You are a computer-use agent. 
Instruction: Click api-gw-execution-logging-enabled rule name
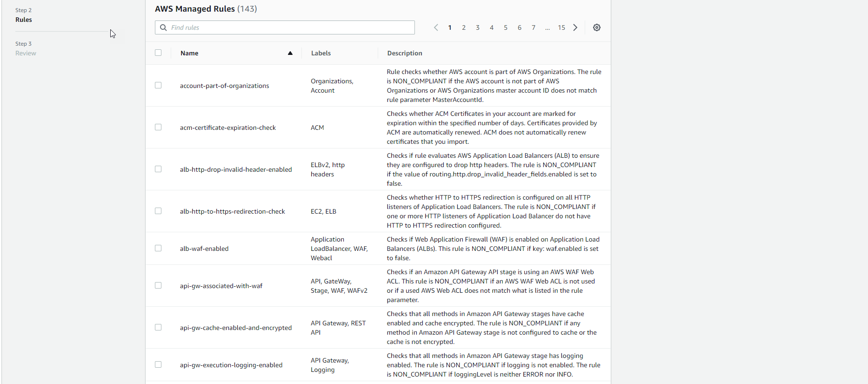point(231,365)
